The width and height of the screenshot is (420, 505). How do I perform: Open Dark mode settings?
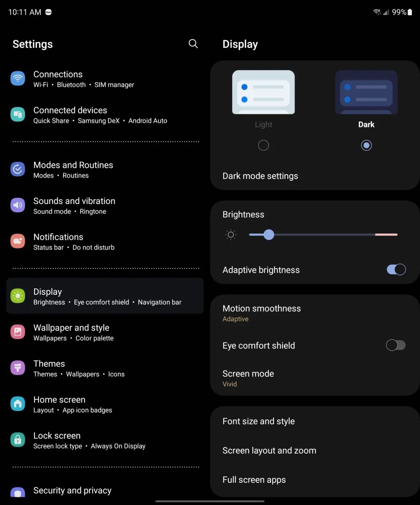[315, 176]
